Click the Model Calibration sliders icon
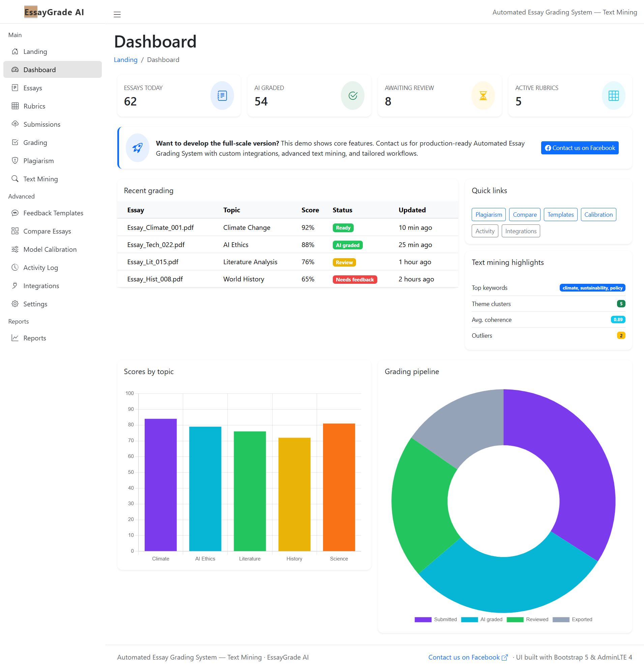 16,249
